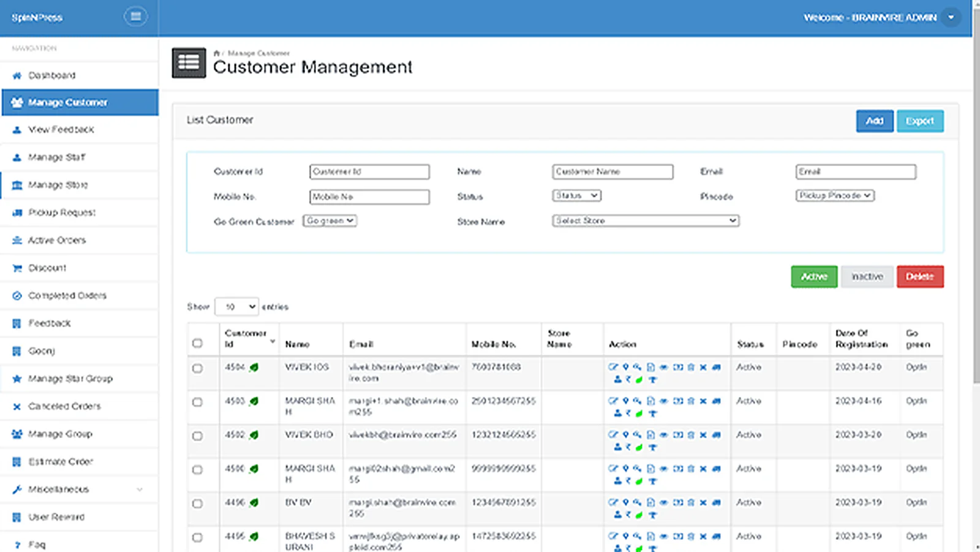
Task: Check the box for customer 4503
Action: [197, 402]
